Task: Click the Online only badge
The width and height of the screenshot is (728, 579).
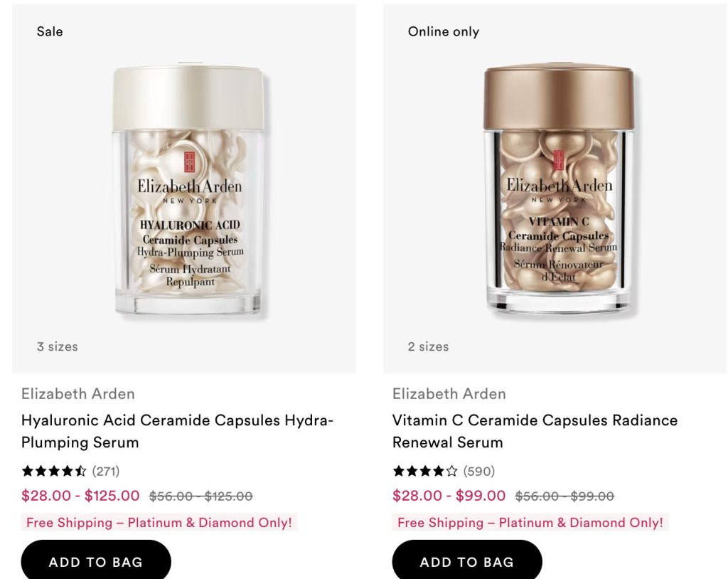Action: [444, 31]
